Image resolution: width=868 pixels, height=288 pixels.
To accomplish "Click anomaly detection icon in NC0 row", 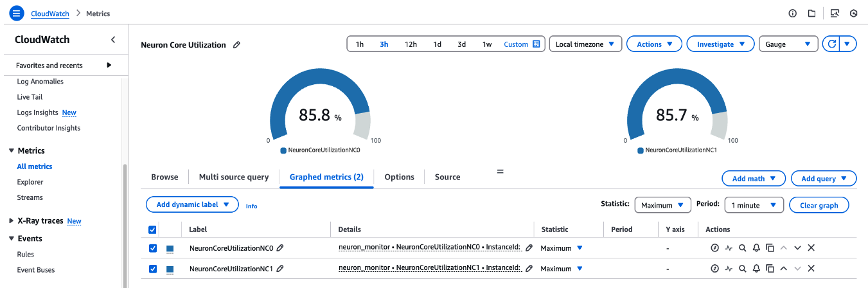I will point(729,248).
